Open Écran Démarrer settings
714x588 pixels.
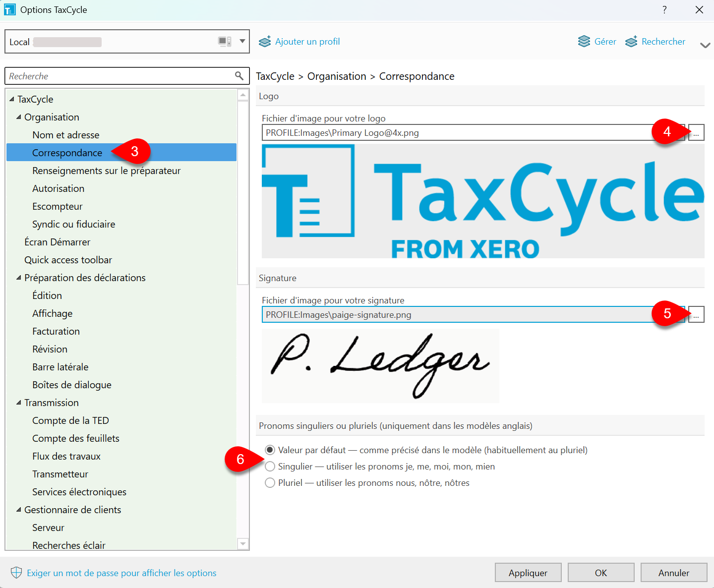tap(58, 242)
